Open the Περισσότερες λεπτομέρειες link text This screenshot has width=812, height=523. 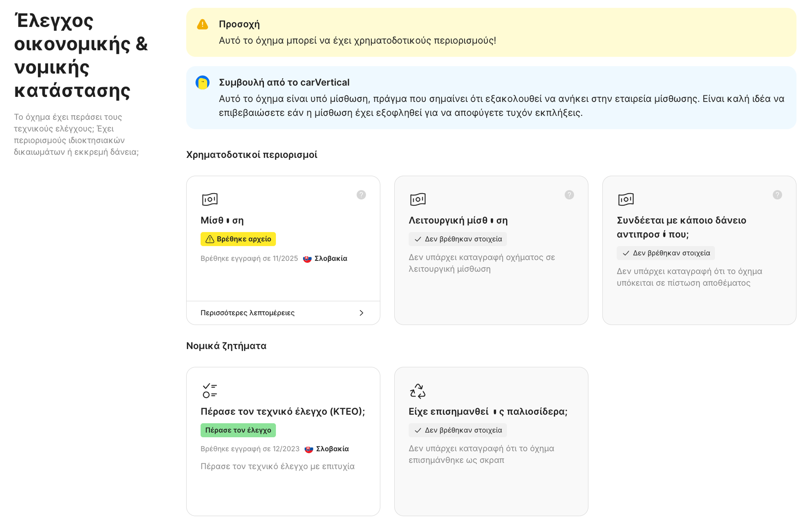[x=247, y=313]
